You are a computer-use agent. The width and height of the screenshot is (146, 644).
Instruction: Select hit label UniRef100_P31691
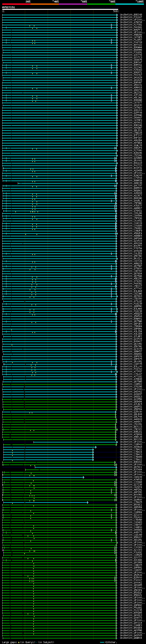pos(131,52)
